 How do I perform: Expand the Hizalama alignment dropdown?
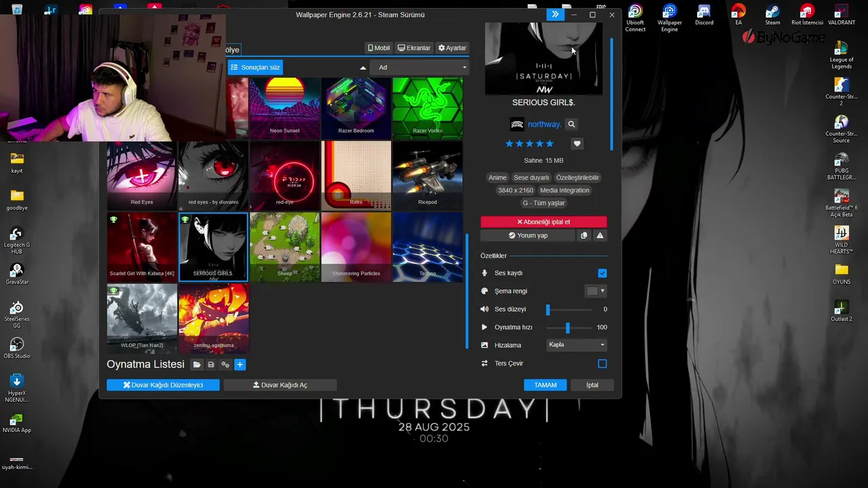pos(576,345)
